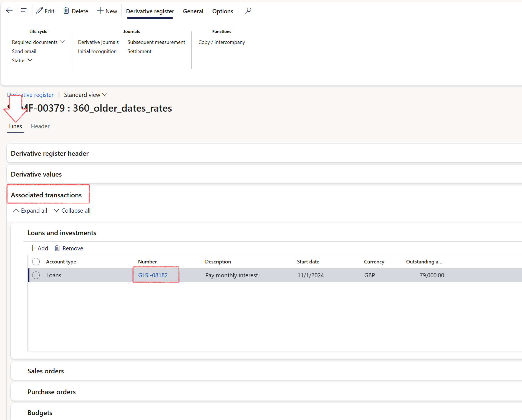
Task: Click the GBP currency cell
Action: pos(370,275)
